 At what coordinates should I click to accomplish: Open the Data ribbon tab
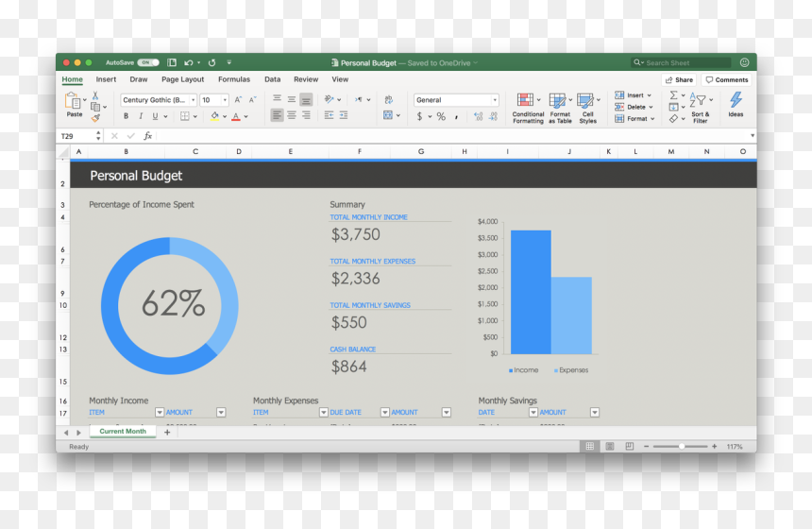pos(272,79)
